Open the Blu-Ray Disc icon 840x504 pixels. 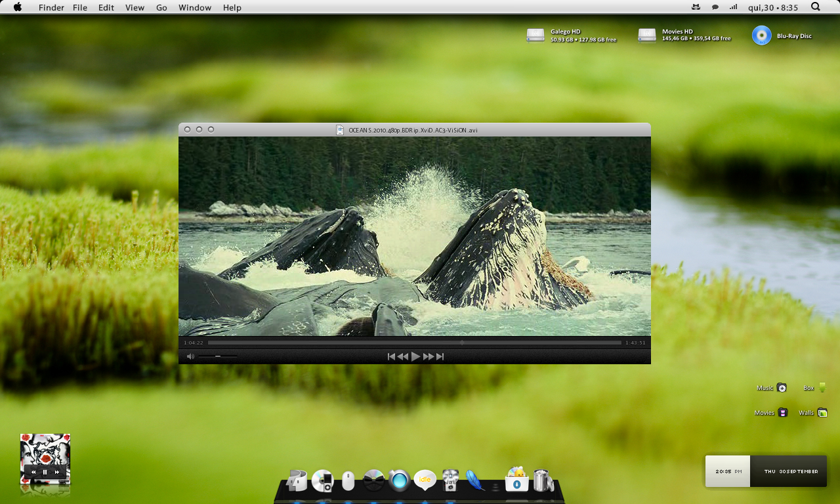pos(761,35)
